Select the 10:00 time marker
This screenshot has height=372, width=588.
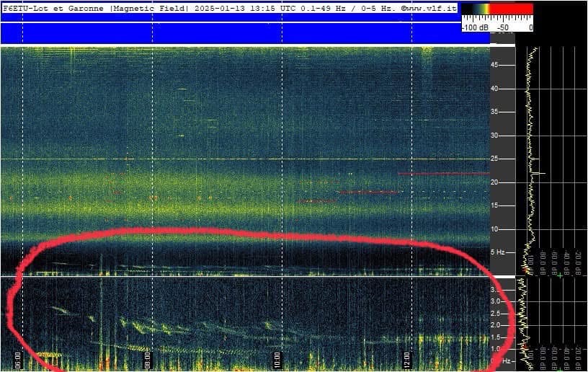pos(277,357)
